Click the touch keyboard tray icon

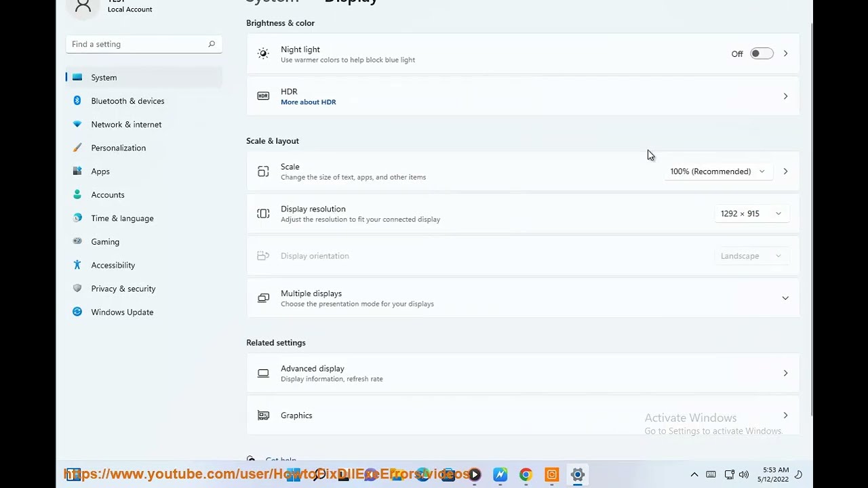point(711,475)
